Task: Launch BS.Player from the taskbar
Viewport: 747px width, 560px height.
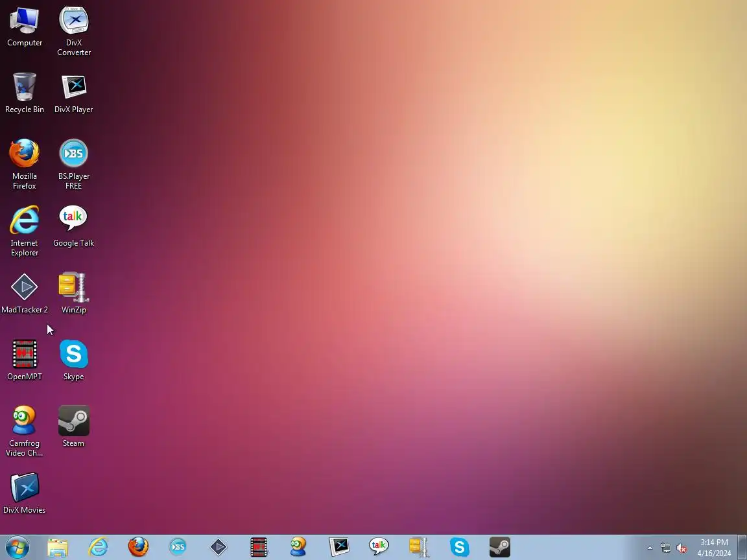Action: (x=178, y=547)
